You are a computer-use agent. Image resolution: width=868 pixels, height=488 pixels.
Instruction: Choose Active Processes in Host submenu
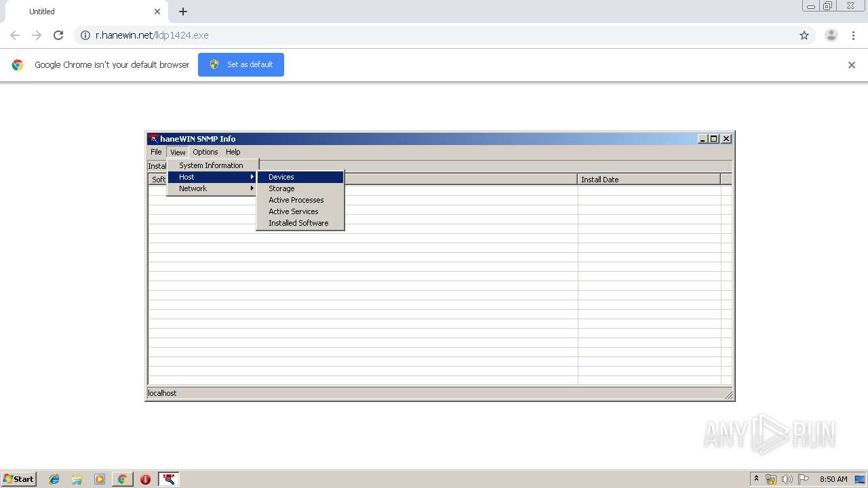[x=300, y=200]
